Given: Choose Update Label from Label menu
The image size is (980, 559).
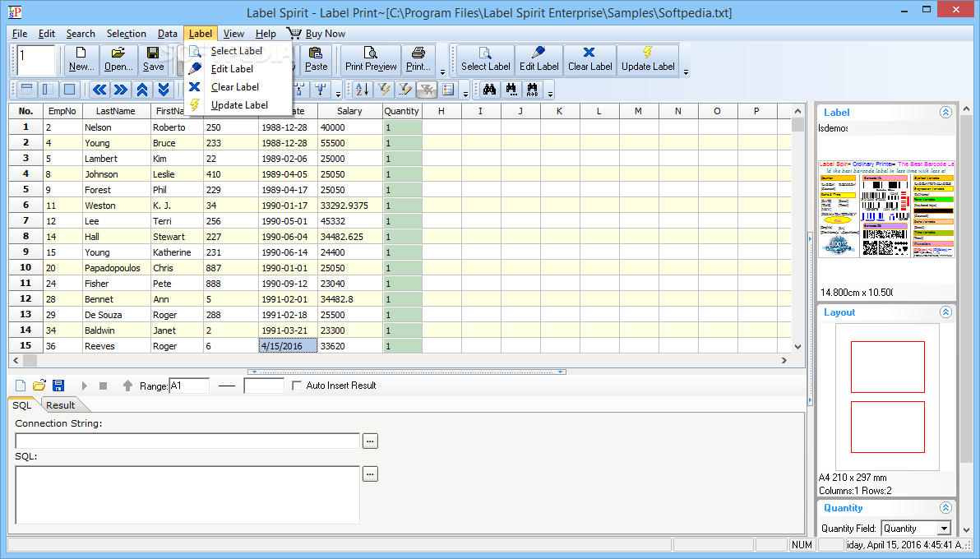Looking at the screenshot, I should (239, 105).
